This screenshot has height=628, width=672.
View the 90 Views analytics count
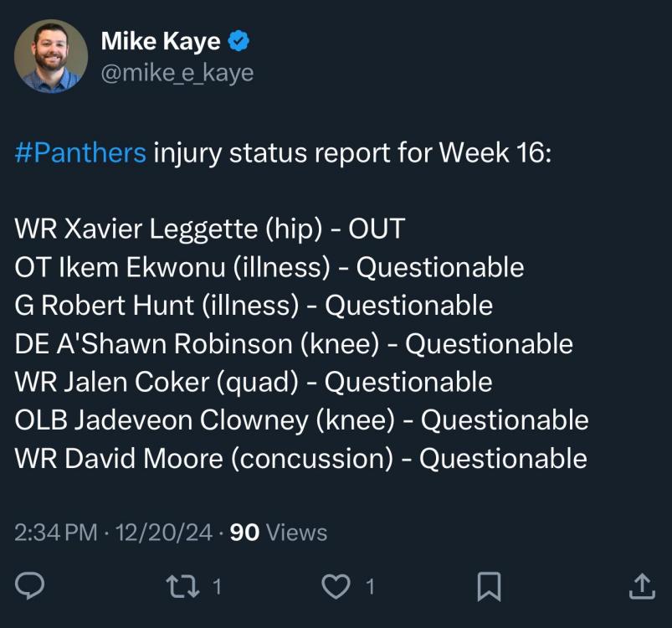click(278, 533)
